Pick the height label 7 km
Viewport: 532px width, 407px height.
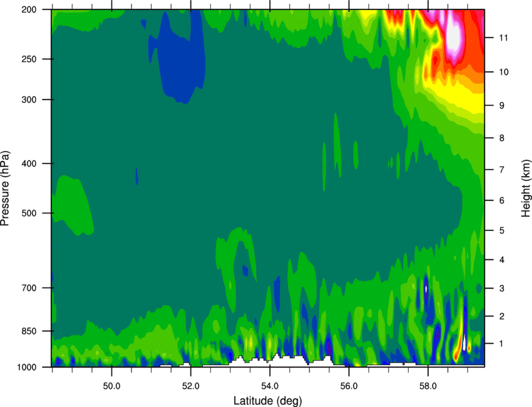click(501, 170)
